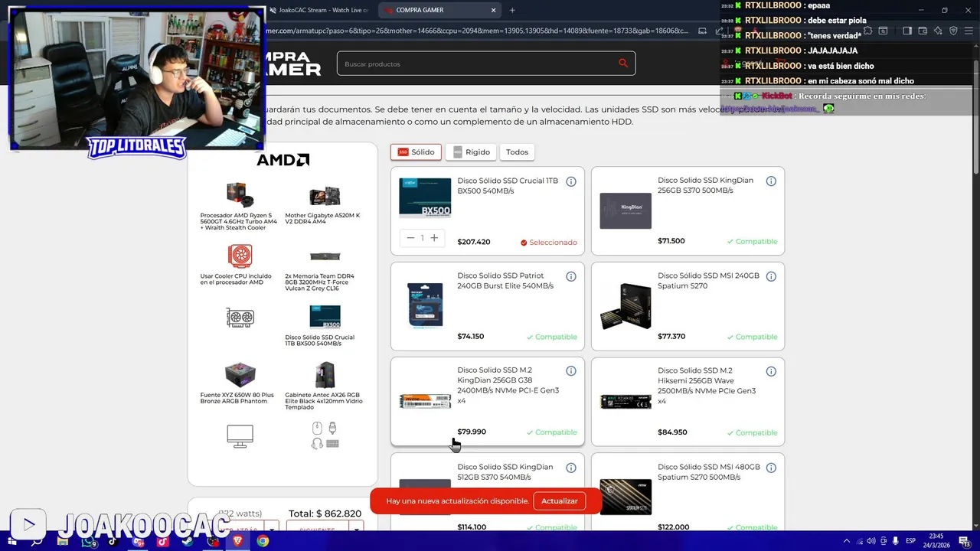Click the peripherals step icon
The height and width of the screenshot is (551, 980).
(x=325, y=435)
